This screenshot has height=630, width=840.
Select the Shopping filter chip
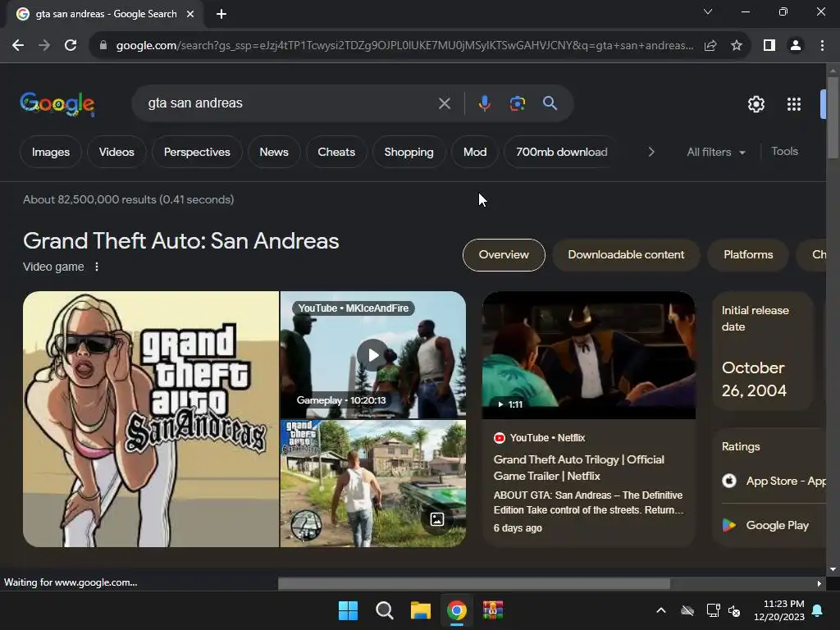(409, 152)
